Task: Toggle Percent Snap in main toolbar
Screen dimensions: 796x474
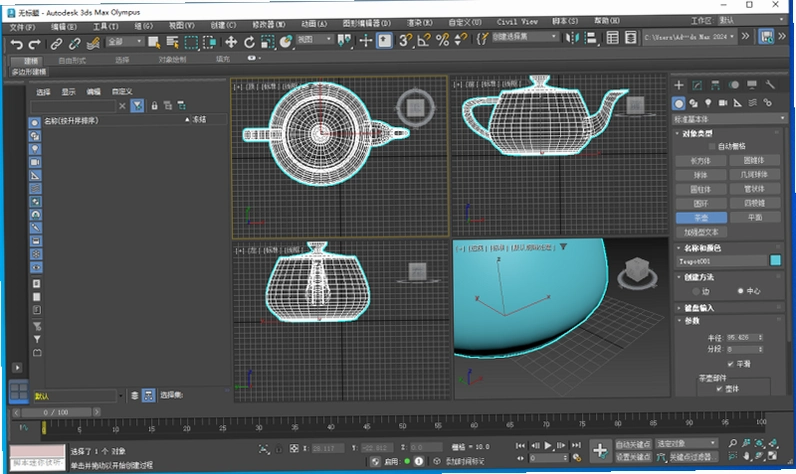Action: point(442,40)
